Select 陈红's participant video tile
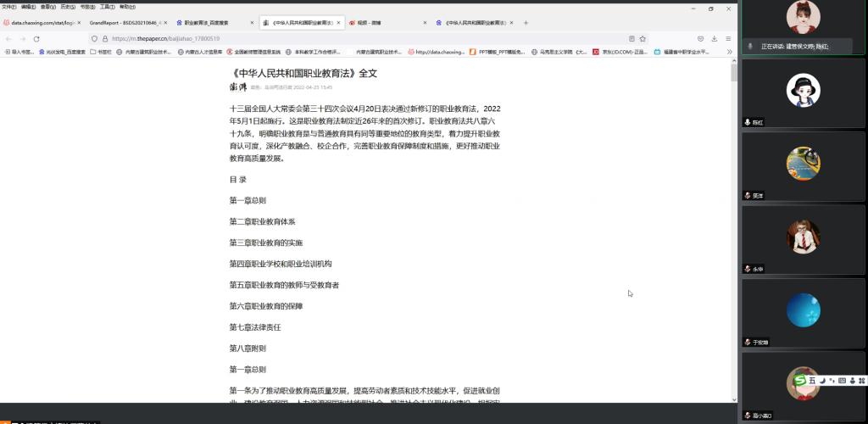Screen dimensions: 868x424 [803, 90]
